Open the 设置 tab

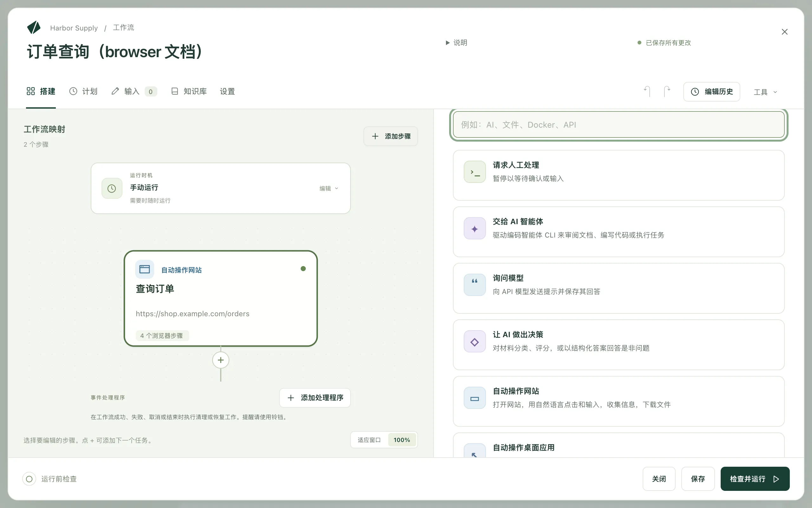[227, 91]
